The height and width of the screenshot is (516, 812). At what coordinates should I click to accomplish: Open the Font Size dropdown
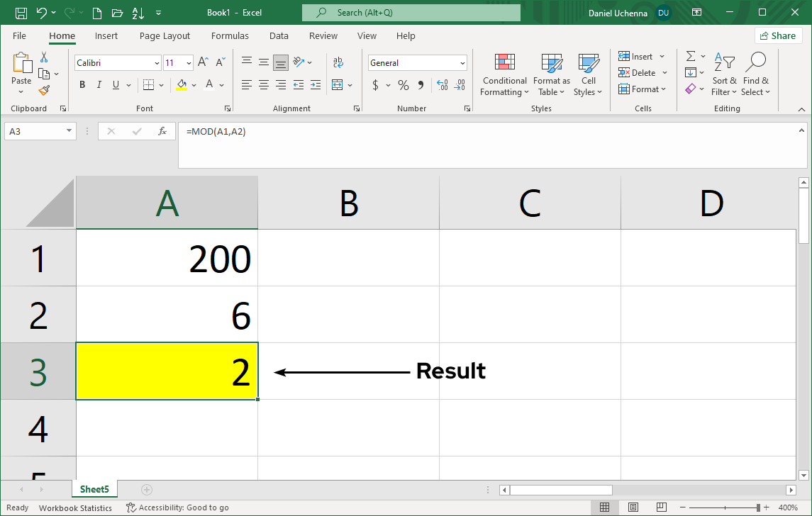click(188, 62)
